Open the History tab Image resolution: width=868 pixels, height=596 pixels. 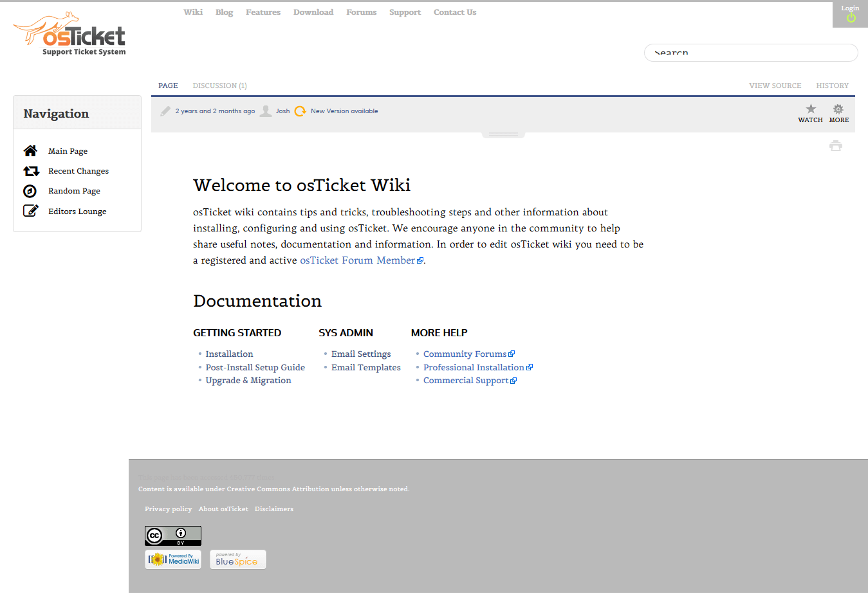click(x=833, y=86)
